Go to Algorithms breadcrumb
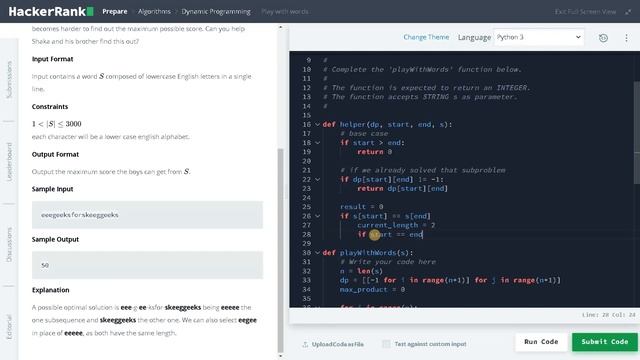This screenshot has height=360, width=640. pos(154,11)
